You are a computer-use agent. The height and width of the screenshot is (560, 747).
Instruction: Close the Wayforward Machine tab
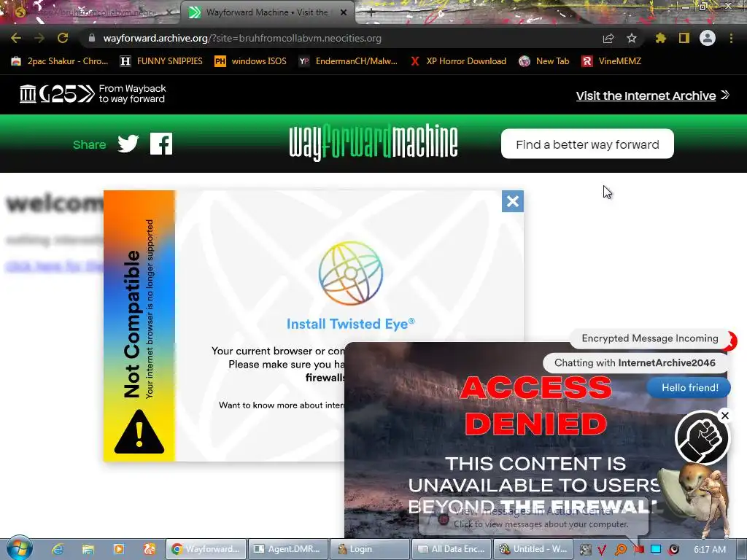[x=344, y=12]
